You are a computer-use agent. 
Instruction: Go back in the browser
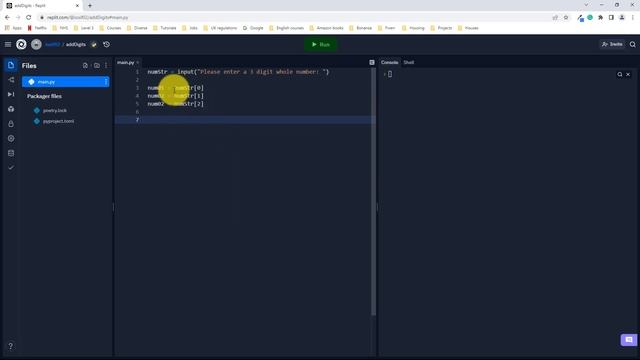tap(7, 18)
